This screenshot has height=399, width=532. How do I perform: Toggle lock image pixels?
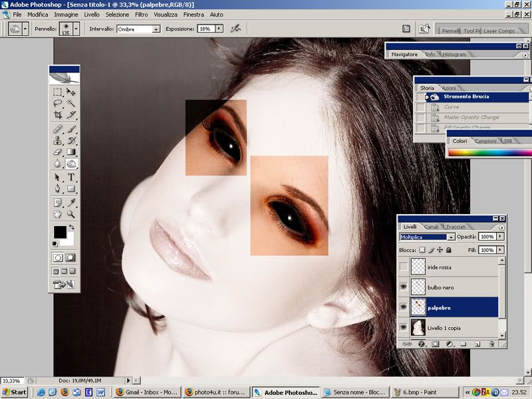tap(431, 250)
